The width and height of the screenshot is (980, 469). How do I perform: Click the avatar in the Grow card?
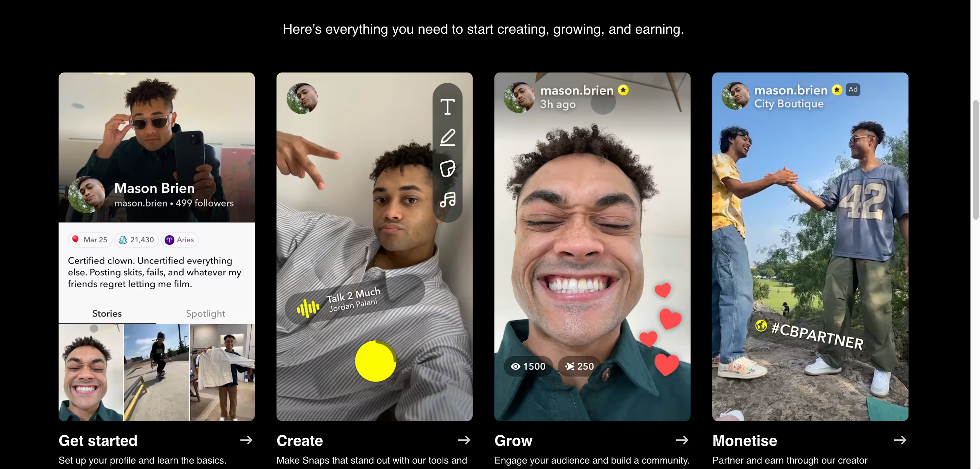tap(519, 97)
